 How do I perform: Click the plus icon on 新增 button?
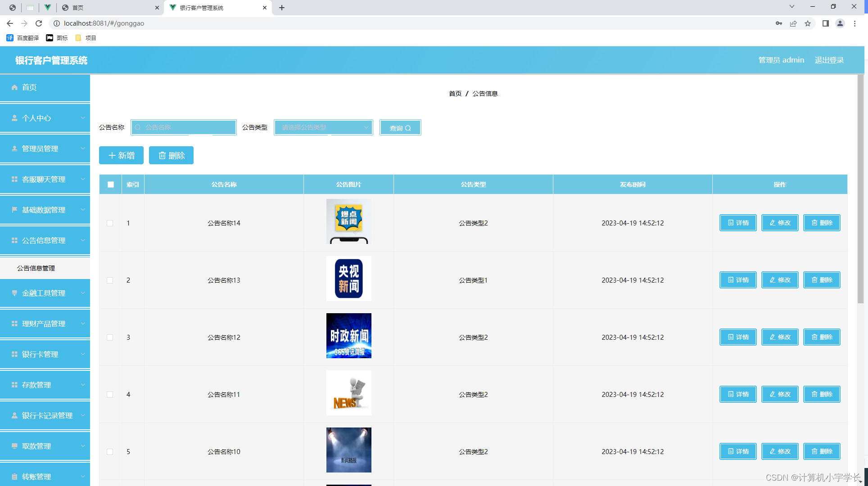tap(112, 155)
